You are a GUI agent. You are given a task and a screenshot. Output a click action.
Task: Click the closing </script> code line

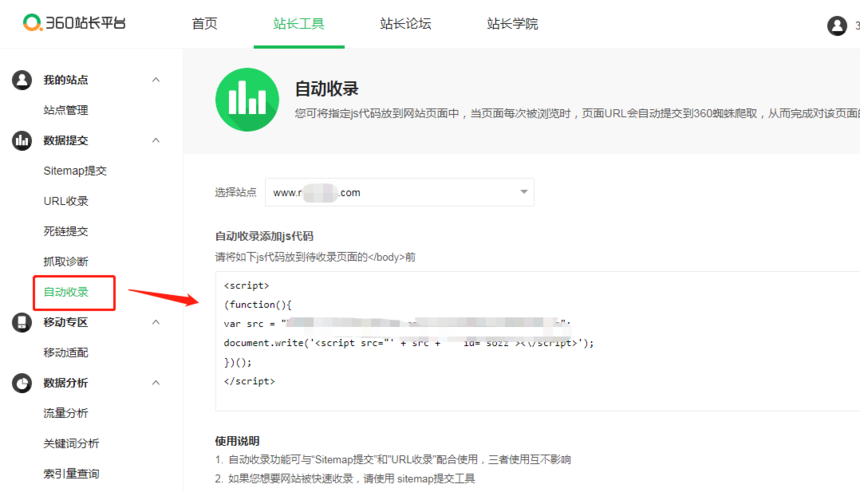coord(250,381)
